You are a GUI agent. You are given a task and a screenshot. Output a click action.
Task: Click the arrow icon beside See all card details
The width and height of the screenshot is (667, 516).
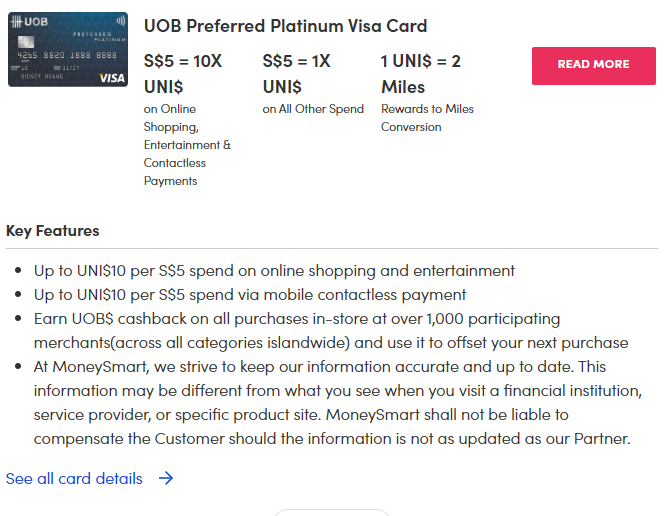[x=166, y=478]
